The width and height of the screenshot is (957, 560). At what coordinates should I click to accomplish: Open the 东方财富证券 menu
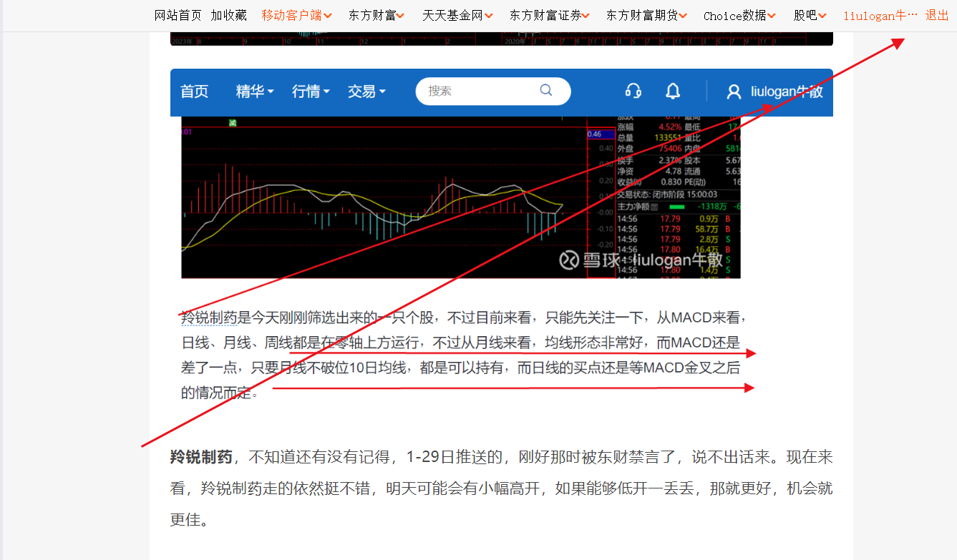550,15
